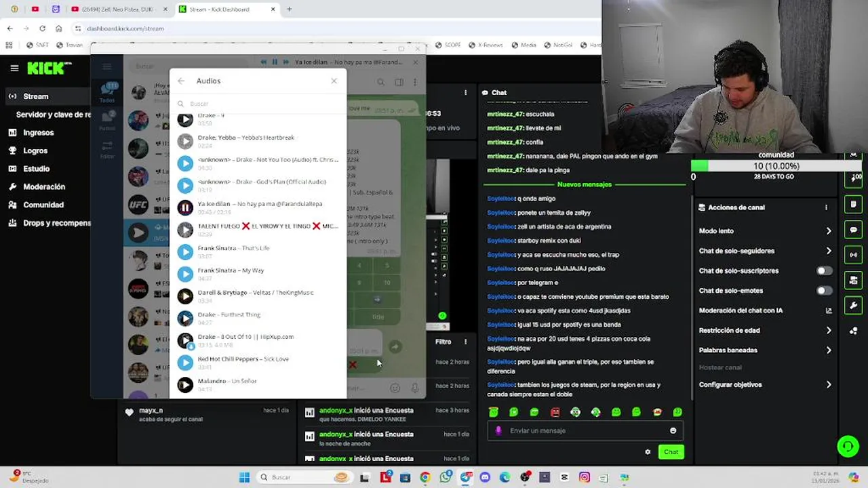Play Drake - God's Plan audio
The image size is (868, 488).
185,185
